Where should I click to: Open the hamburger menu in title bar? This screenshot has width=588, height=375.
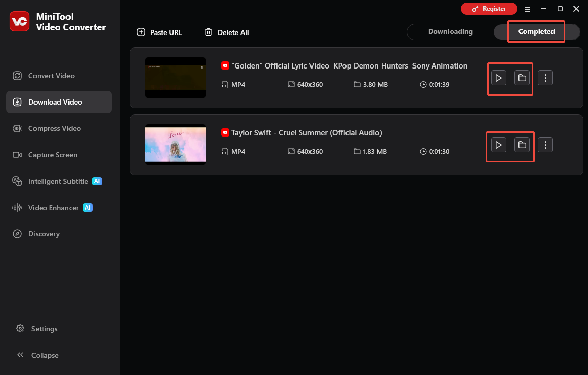528,9
